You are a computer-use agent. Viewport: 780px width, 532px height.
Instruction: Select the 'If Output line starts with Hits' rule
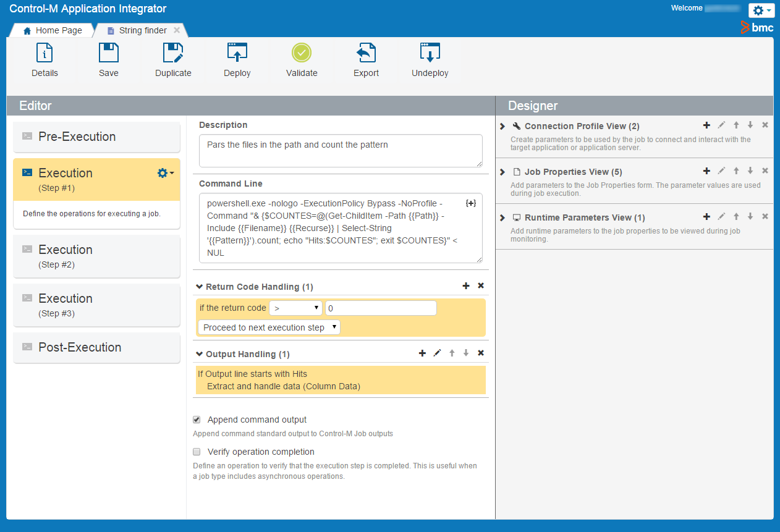point(252,374)
